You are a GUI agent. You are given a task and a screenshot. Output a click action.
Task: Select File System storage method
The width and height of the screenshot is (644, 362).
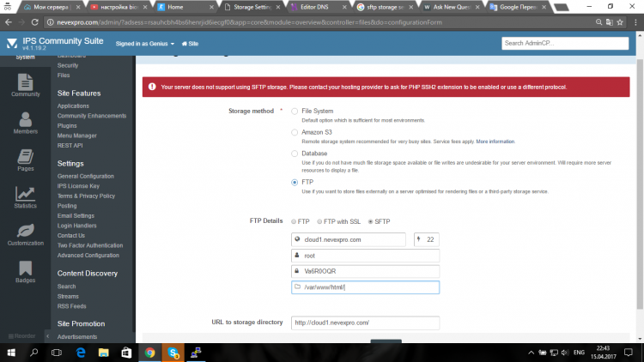tap(295, 112)
